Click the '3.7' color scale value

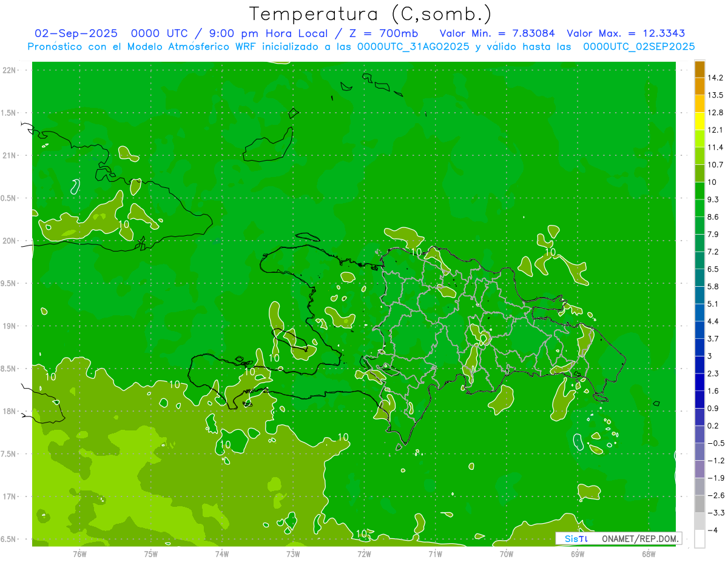[x=713, y=339]
